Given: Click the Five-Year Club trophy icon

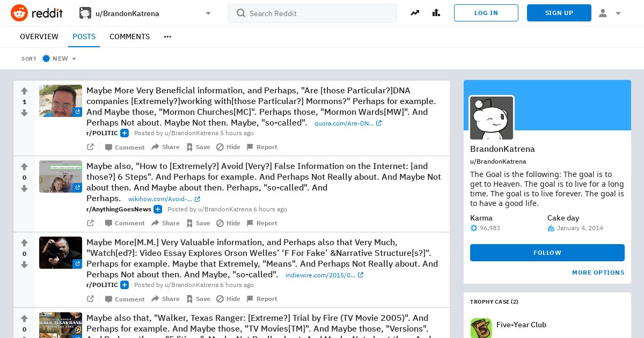Looking at the screenshot, I should click(x=481, y=328).
